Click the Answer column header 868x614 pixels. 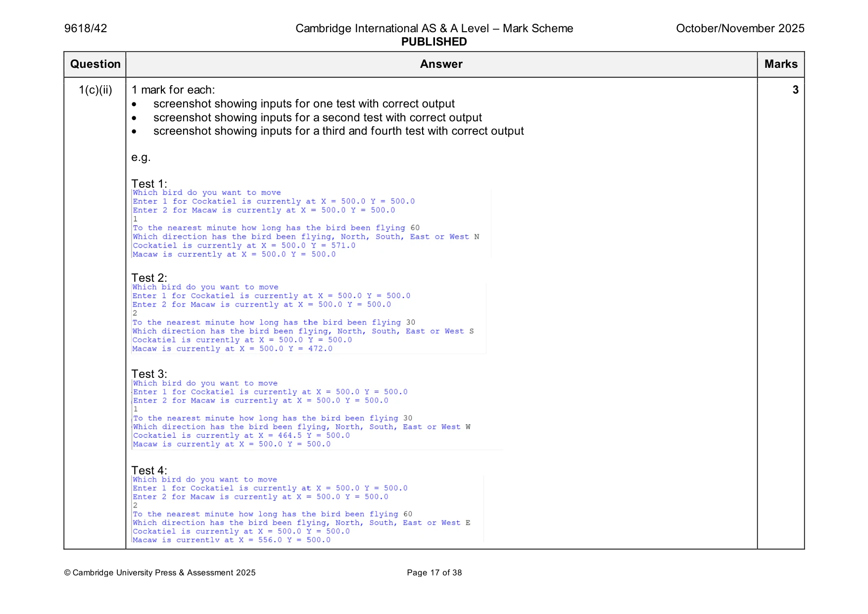tap(441, 64)
